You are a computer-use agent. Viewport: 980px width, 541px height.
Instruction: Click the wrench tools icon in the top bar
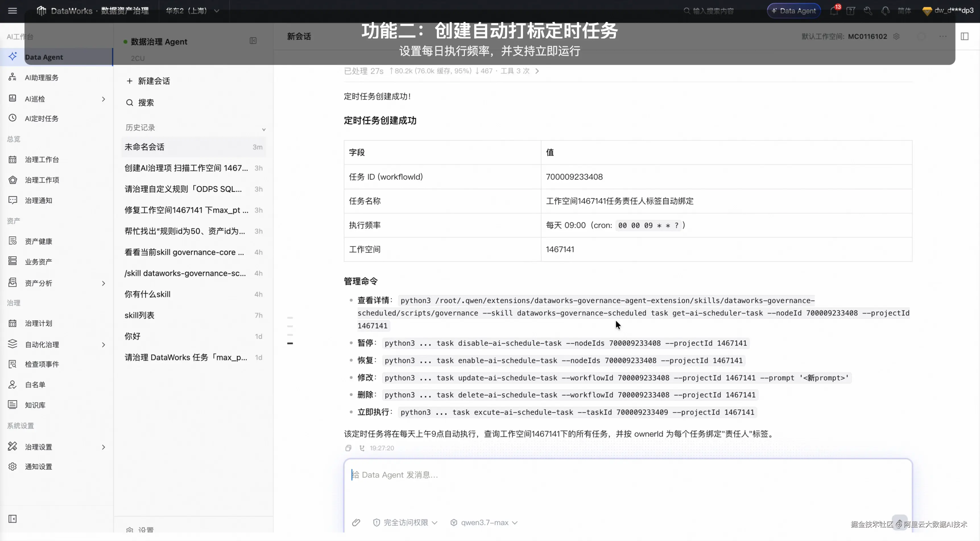coord(868,11)
